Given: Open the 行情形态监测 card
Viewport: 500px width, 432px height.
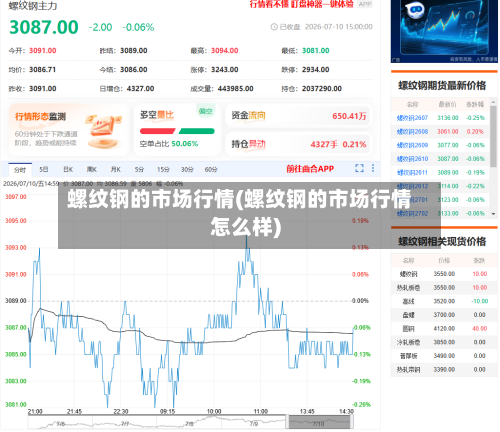Looking at the screenshot, I should coord(69,130).
